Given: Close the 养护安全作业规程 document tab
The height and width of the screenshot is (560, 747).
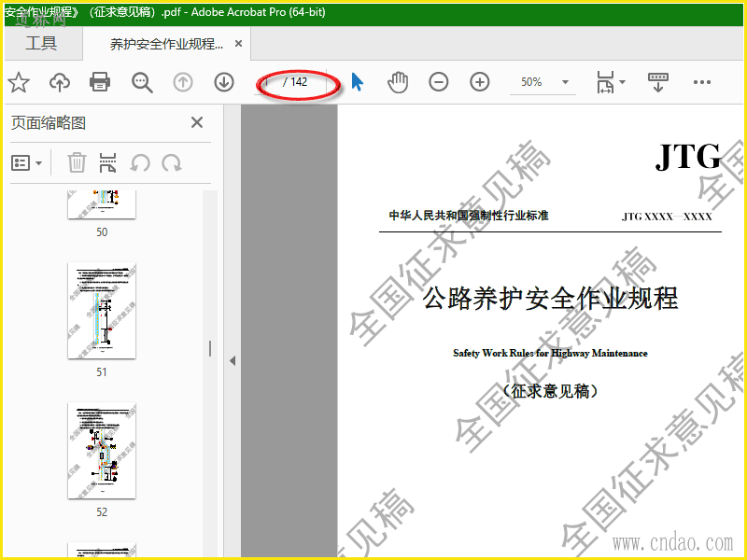Looking at the screenshot, I should 239,44.
